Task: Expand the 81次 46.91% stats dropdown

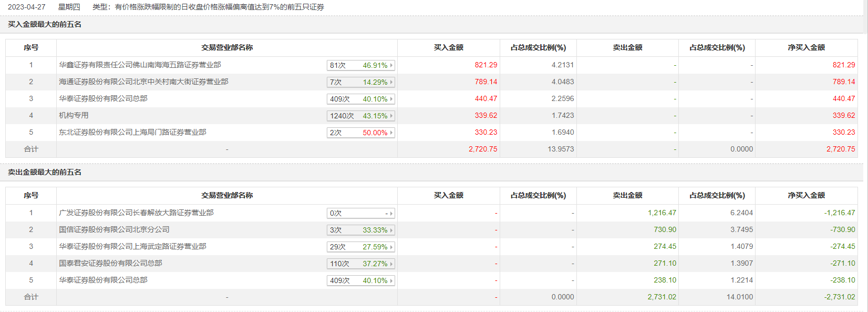Action: point(360,65)
